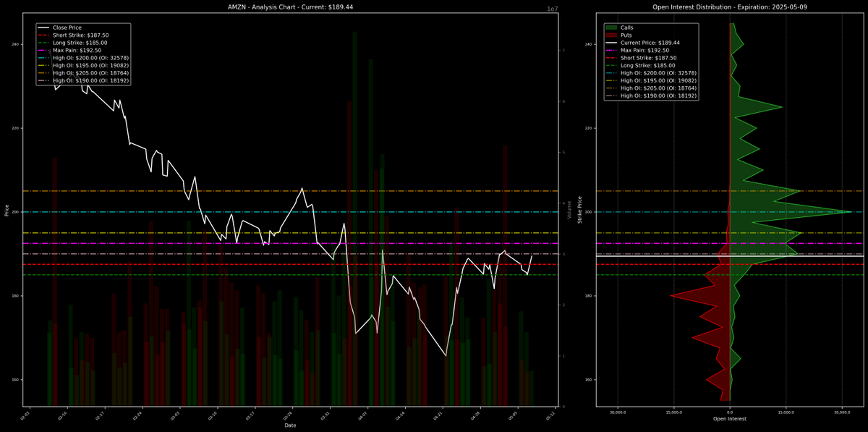Viewport: 868px width, 432px height.
Task: Click the '02-24' date tick label
Action: pos(138,415)
